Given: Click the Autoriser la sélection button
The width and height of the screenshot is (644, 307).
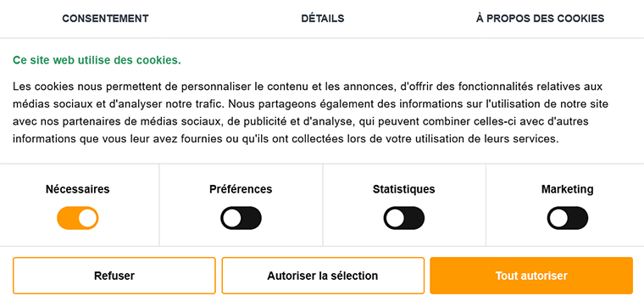Looking at the screenshot, I should coord(323,276).
